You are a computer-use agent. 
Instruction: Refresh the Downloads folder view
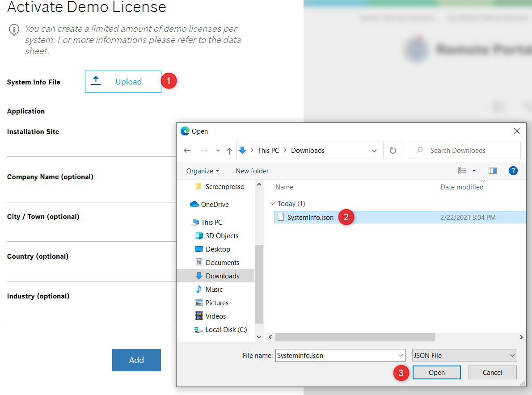tap(393, 151)
